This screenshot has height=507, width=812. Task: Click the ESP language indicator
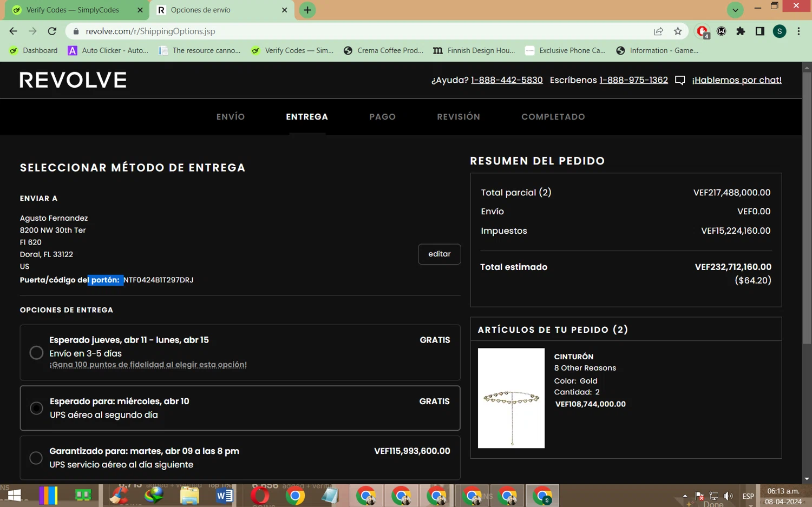pyautogui.click(x=748, y=496)
